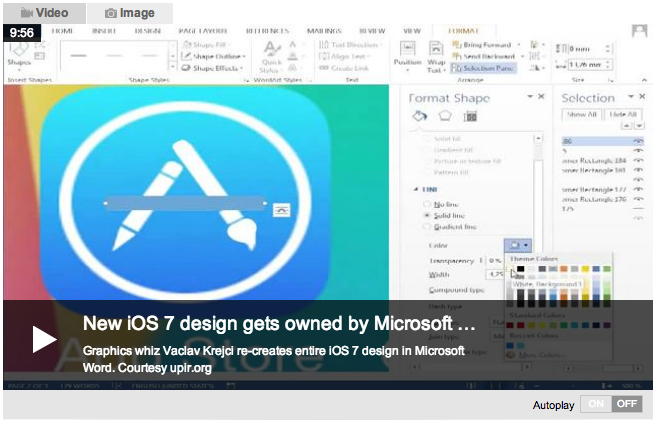The image size is (656, 424).
Task: Open the Shape Effects dropdown
Action: [x=213, y=68]
